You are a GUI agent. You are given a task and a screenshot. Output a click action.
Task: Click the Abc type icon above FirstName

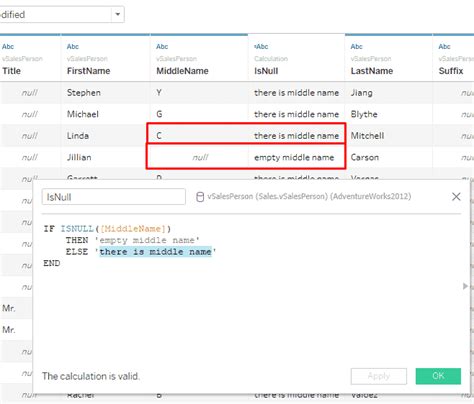(x=73, y=47)
